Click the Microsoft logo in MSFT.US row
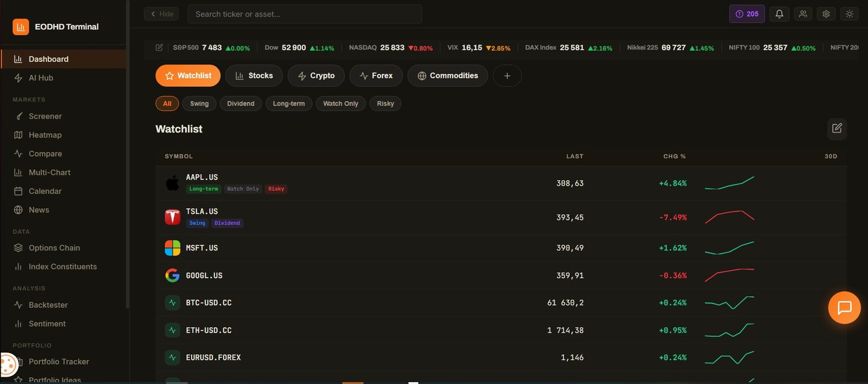 [x=172, y=248]
